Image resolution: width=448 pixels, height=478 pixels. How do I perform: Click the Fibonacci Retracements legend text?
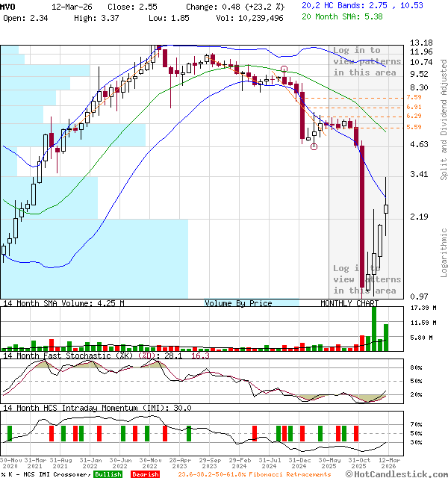(254, 474)
